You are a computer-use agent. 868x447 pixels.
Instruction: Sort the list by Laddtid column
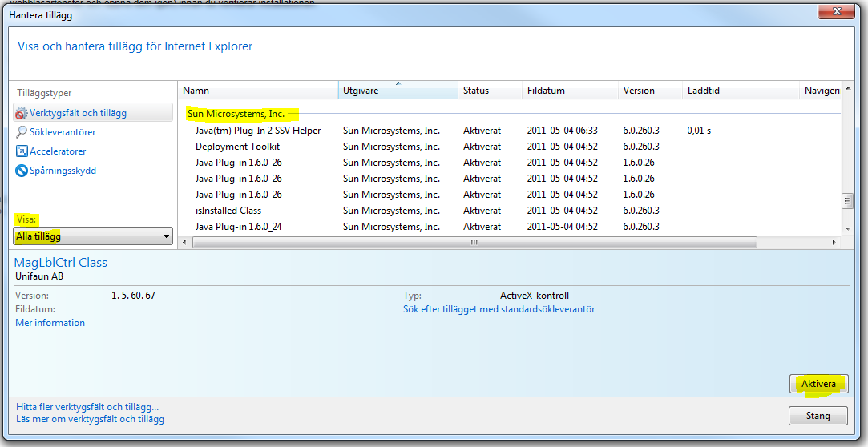pos(741,91)
